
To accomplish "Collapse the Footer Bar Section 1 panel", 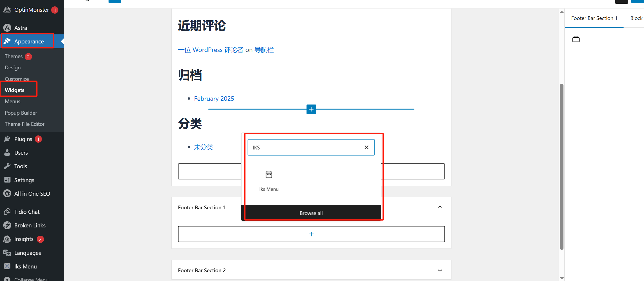I will [x=440, y=207].
